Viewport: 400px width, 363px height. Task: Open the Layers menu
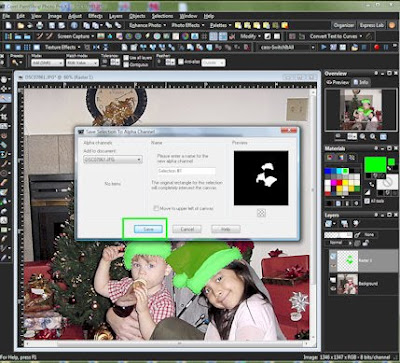pos(115,16)
